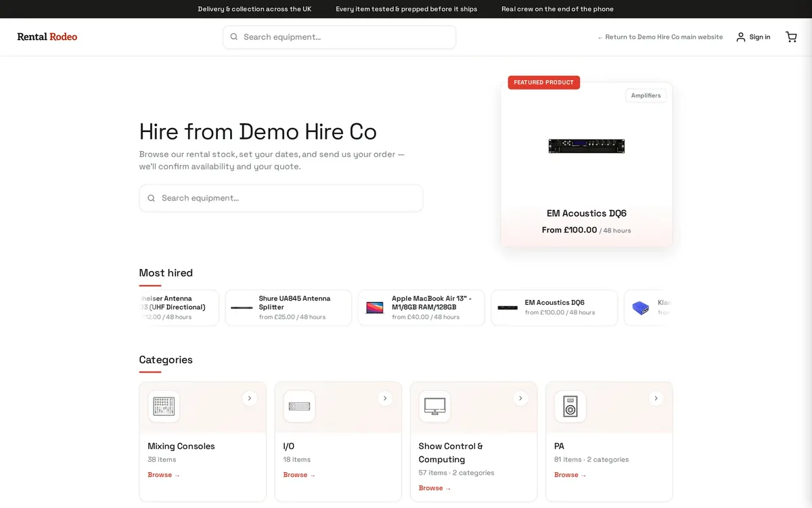812x508 pixels.
Task: Click the blue Klark device thumbnail
Action: pos(640,308)
